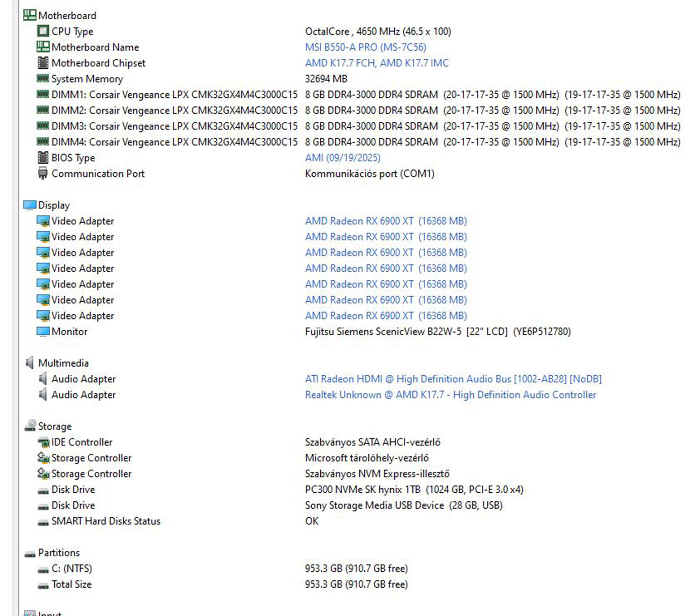This screenshot has width=685, height=616.
Task: Click the DIMM1 memory icon
Action: (43, 94)
